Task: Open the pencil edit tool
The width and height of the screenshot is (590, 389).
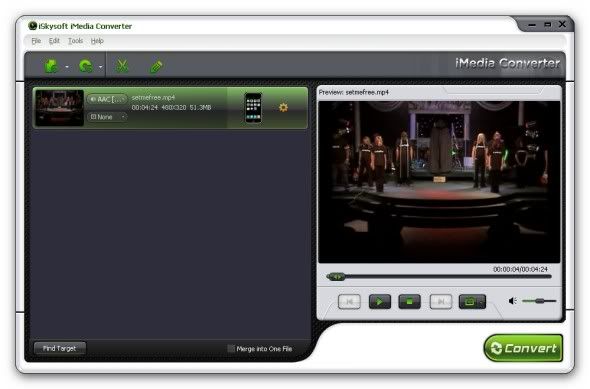Action: tap(157, 67)
